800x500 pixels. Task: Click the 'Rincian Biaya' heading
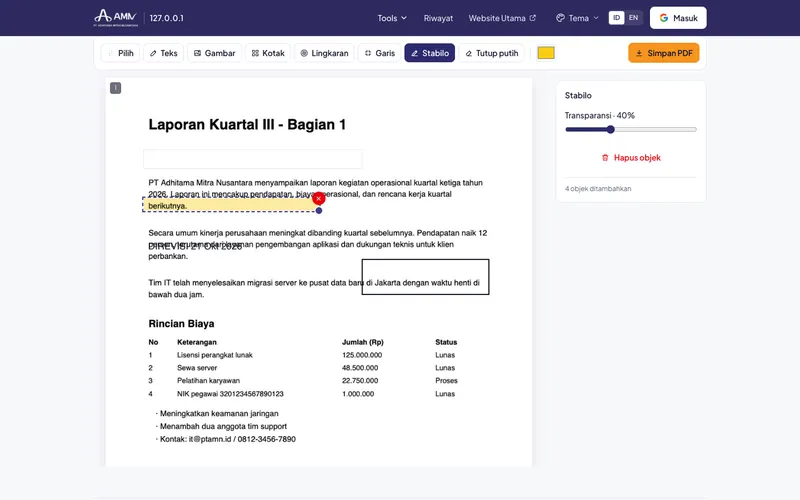(x=181, y=323)
